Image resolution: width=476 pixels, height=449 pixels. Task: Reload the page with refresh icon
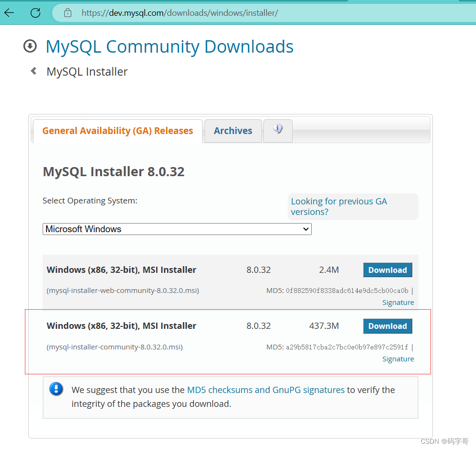pos(35,13)
